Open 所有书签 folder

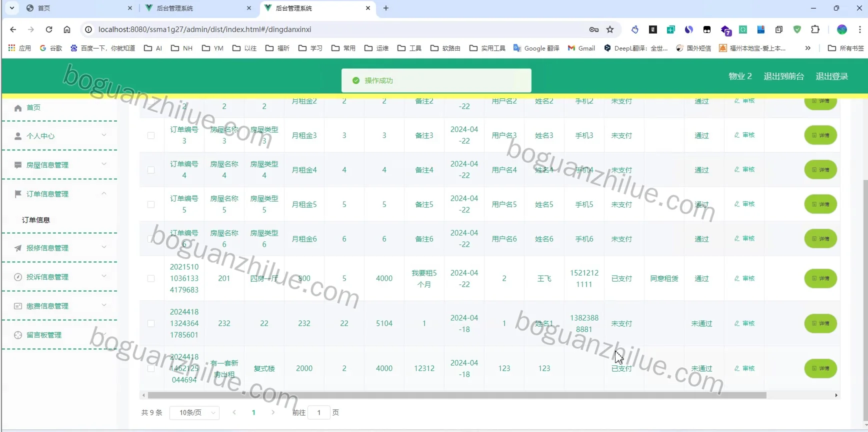pos(846,48)
